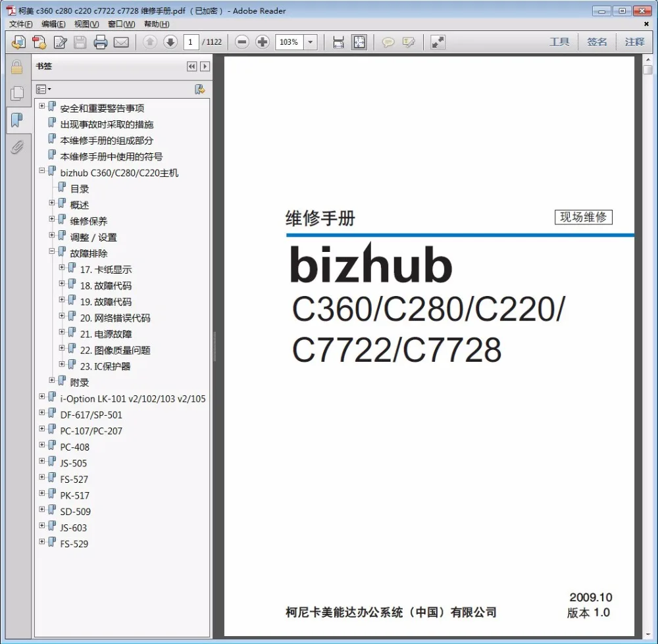Expand the 安全和重要警告事项 bookmark
658x644 pixels.
coord(42,106)
